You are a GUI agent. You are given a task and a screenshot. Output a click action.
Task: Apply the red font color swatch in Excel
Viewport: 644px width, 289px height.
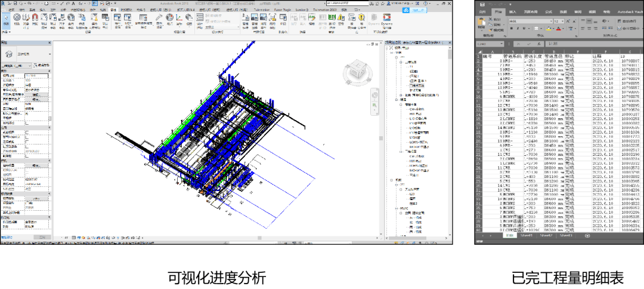(x=559, y=29)
